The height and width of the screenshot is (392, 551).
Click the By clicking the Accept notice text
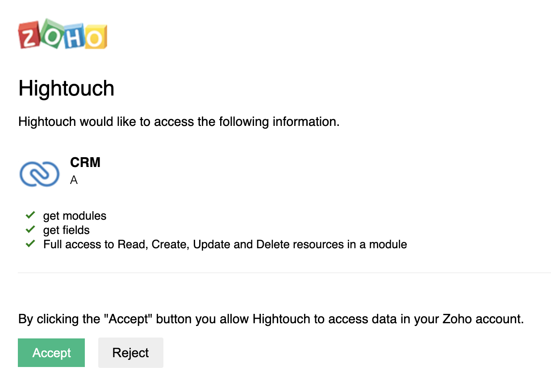pos(271,319)
